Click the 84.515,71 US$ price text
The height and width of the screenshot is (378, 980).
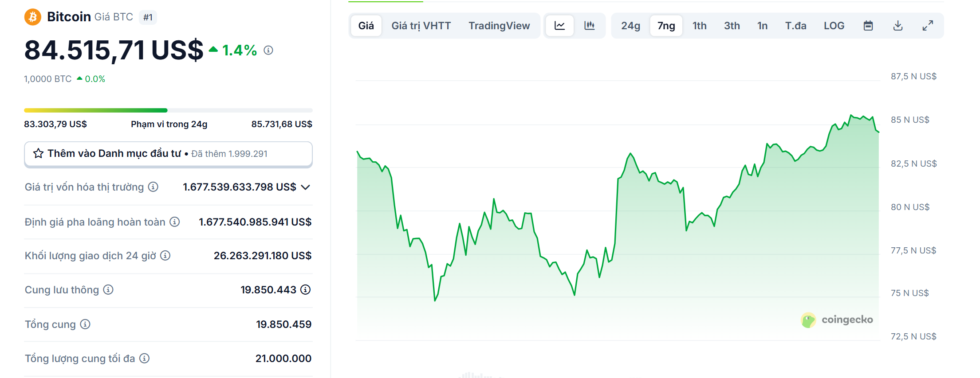coord(114,50)
